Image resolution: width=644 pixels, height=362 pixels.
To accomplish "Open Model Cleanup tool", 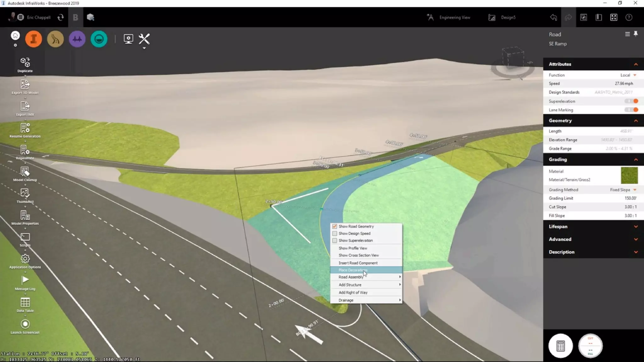I will (25, 172).
